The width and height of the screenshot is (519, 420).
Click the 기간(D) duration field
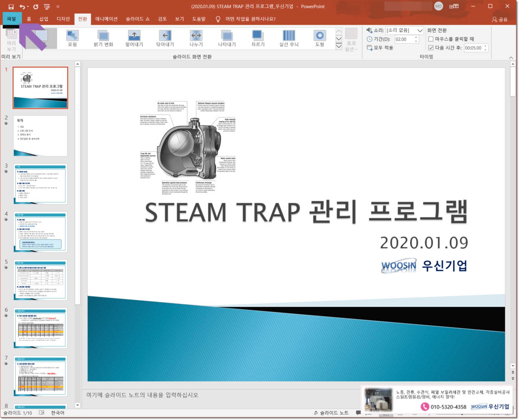(x=404, y=39)
